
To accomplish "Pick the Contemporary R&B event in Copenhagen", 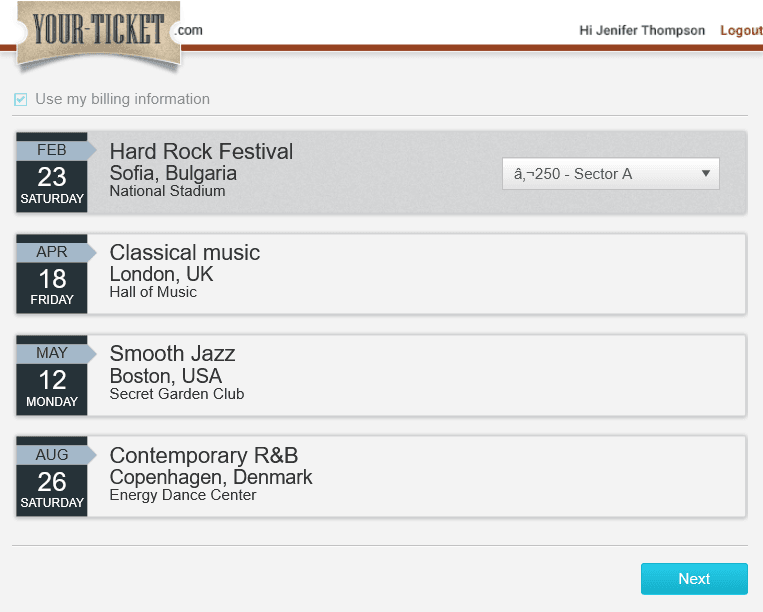I will tap(381, 476).
